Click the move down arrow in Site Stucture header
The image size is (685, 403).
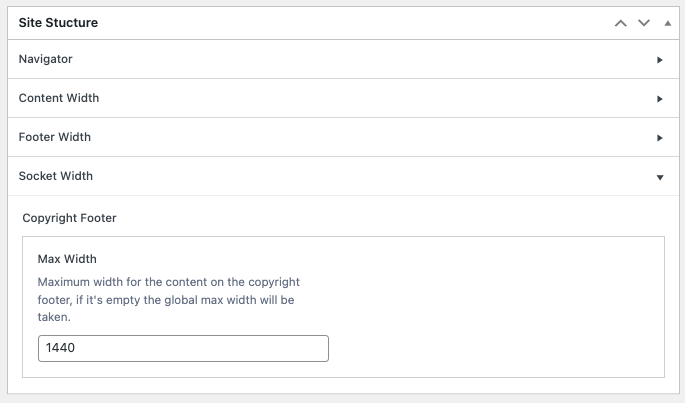coord(643,22)
